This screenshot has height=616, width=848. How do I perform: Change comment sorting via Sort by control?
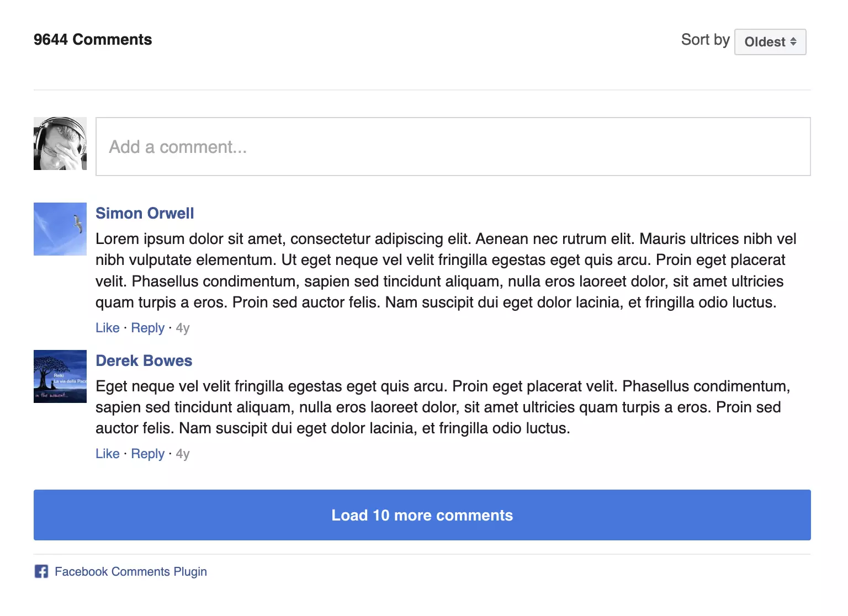[x=770, y=41]
